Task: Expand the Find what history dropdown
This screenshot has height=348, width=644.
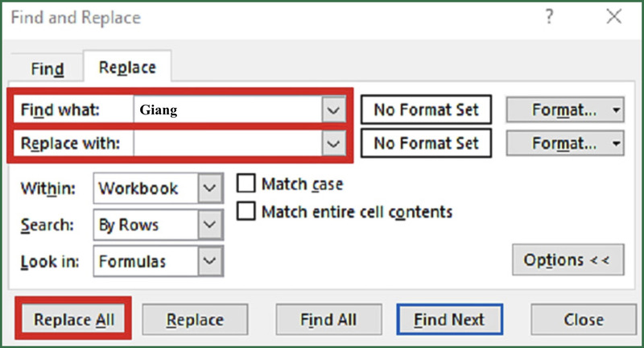Action: (x=332, y=110)
